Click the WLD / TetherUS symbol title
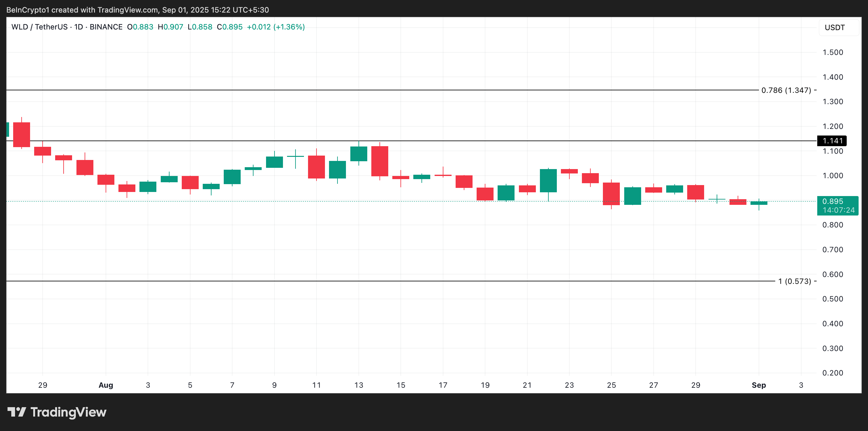The width and height of the screenshot is (868, 431). (39, 27)
